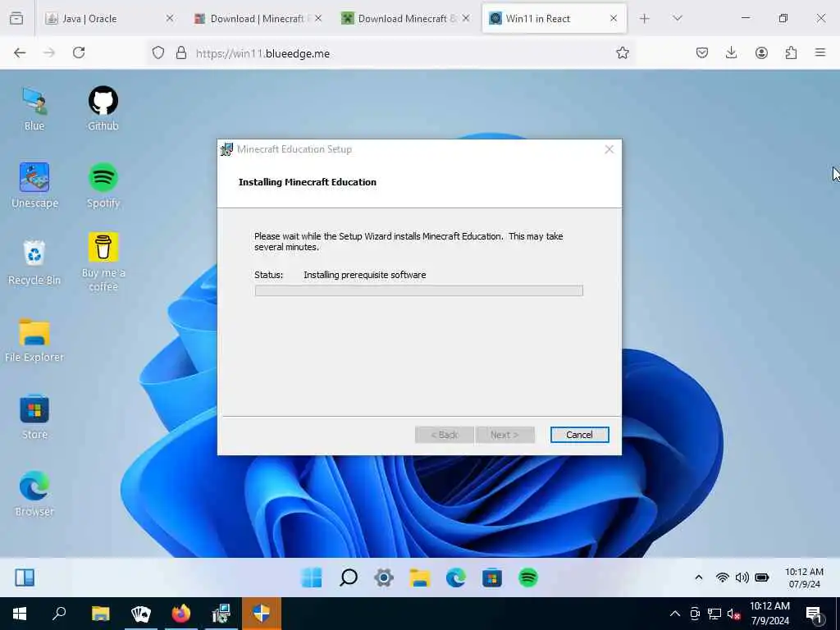
Task: Switch to the Java | Oracle tab
Action: pos(102,19)
